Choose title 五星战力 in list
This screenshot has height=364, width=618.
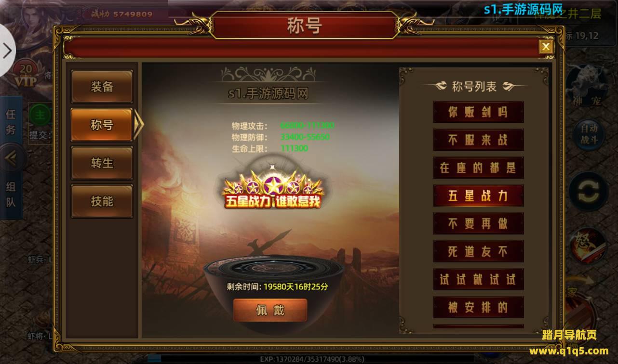pos(478,195)
